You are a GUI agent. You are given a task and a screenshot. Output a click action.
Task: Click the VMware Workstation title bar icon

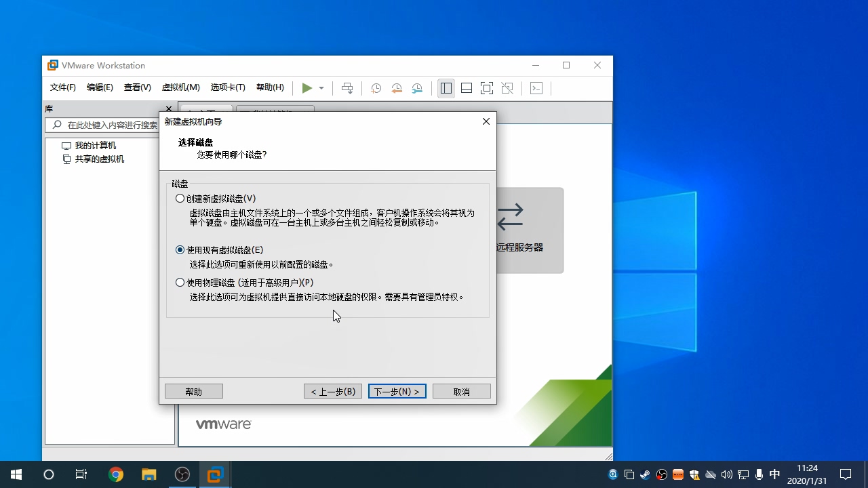pyautogui.click(x=52, y=66)
